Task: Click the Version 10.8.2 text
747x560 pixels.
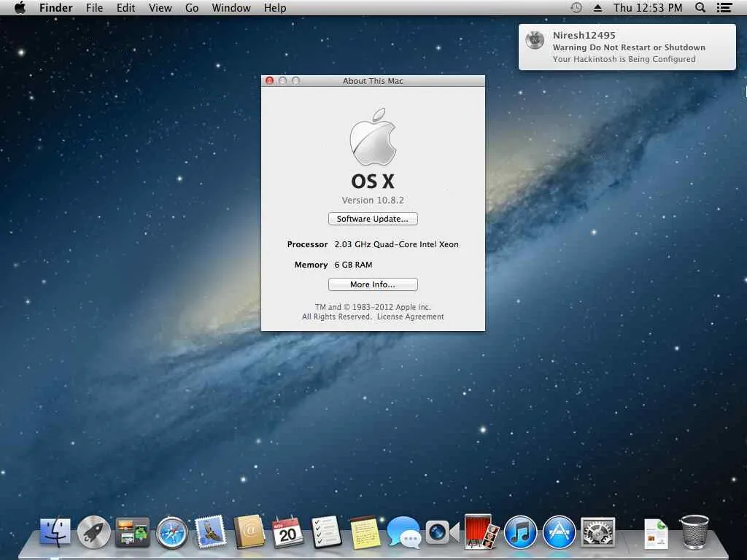Action: [373, 200]
